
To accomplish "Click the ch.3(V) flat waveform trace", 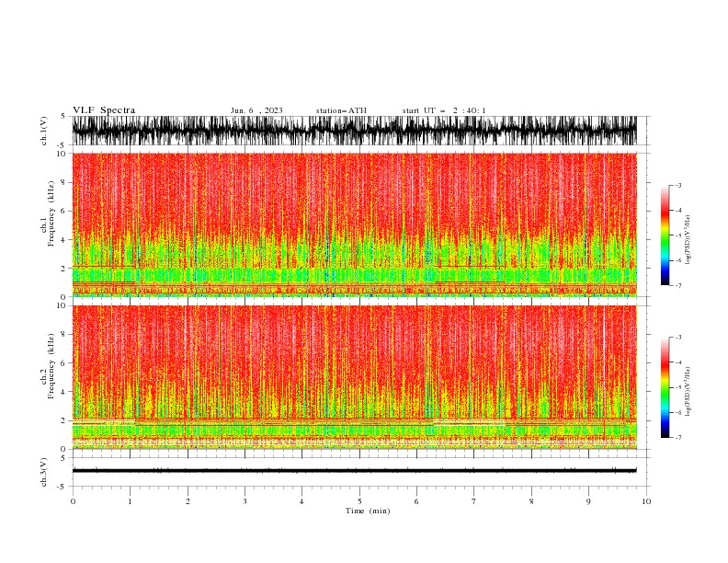I will click(354, 471).
